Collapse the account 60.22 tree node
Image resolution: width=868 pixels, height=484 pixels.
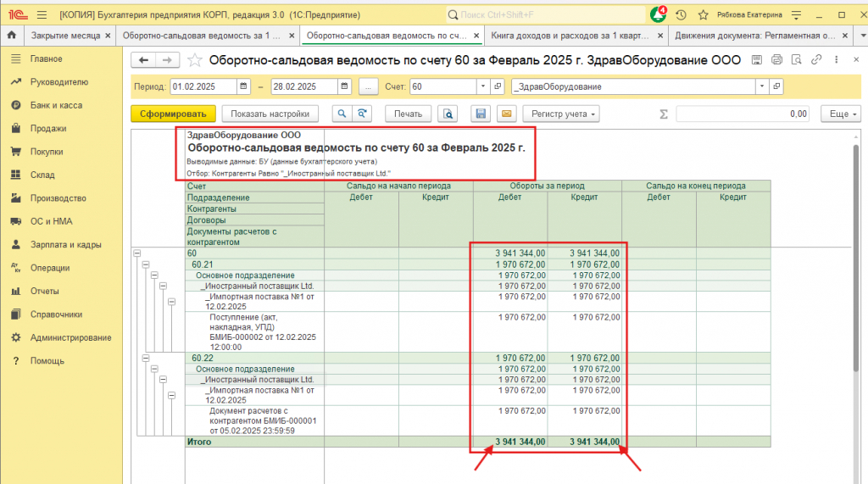(x=146, y=359)
